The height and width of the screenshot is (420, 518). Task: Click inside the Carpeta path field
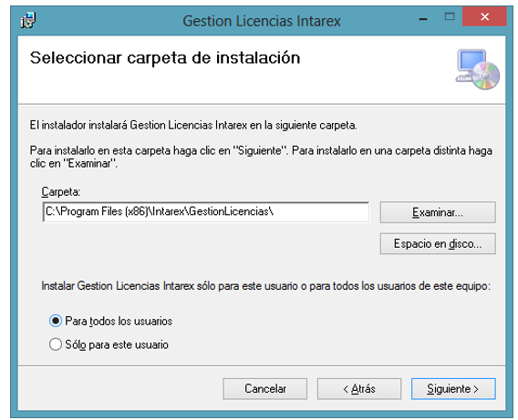click(x=206, y=211)
